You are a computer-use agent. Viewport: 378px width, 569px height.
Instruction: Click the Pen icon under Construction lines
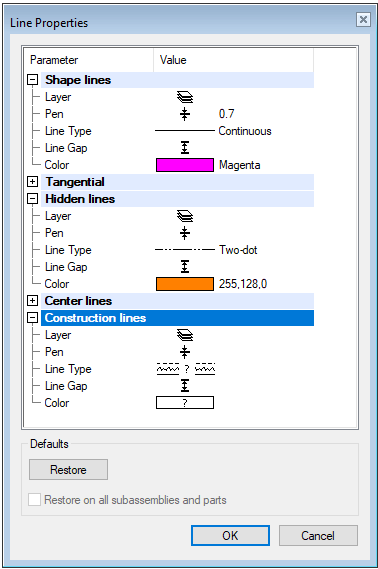click(x=185, y=352)
